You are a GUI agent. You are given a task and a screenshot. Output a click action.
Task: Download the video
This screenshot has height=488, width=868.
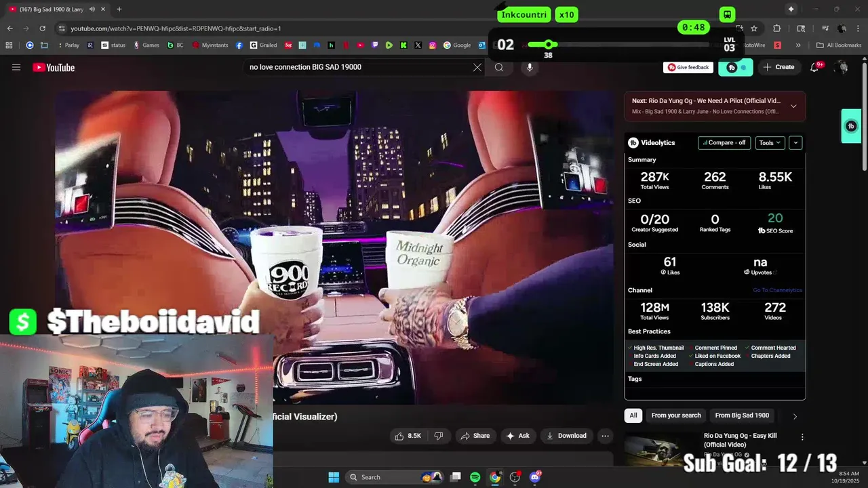566,436
